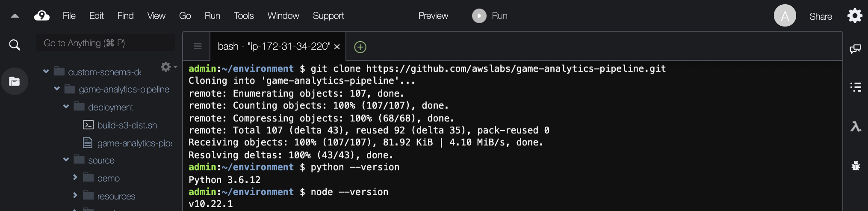Click 'Cloning into game-analytics-pipeline' line
Viewport: 868px width, 211px height.
tap(302, 81)
